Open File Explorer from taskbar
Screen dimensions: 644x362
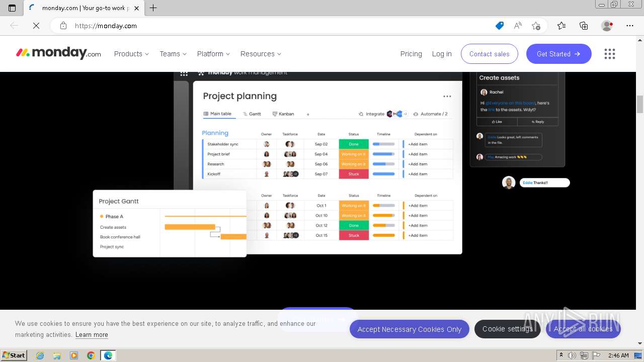click(57, 355)
